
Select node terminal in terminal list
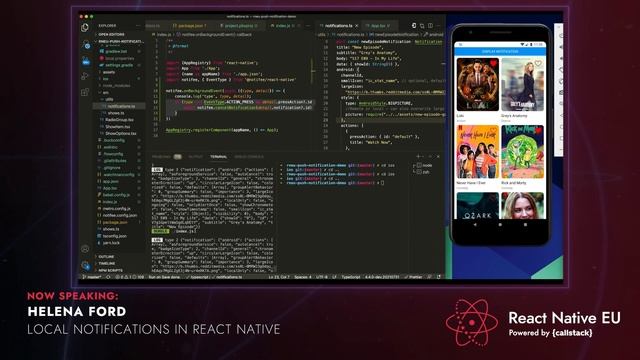[425, 165]
